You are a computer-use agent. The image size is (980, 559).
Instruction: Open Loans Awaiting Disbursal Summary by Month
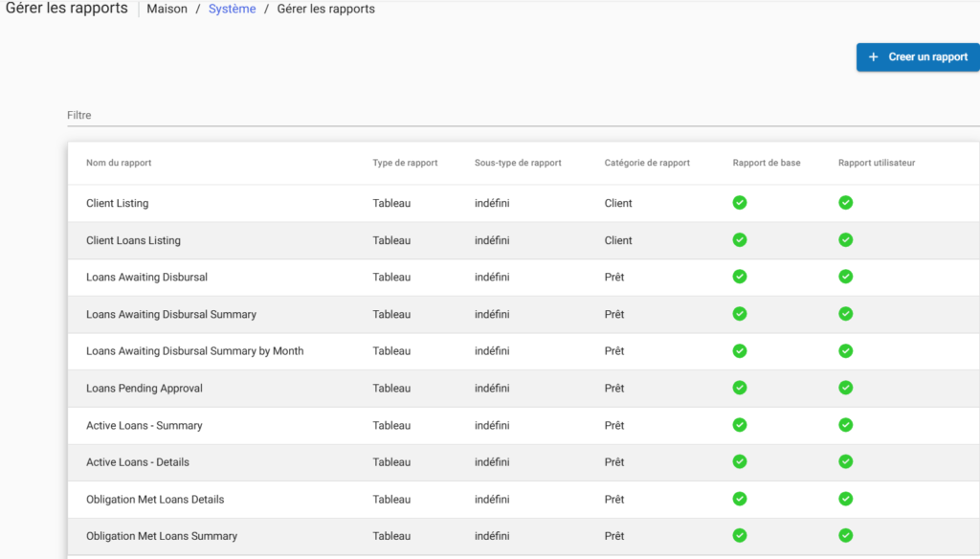194,351
